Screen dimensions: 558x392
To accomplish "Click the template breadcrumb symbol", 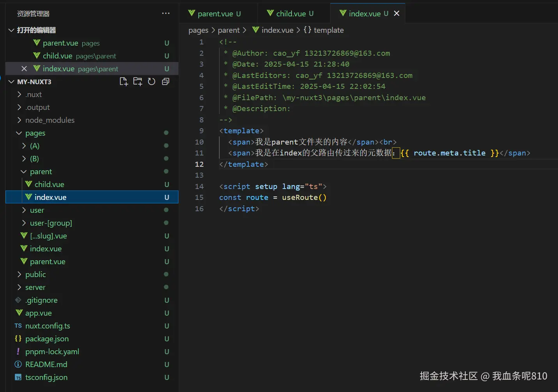I will 323,30.
